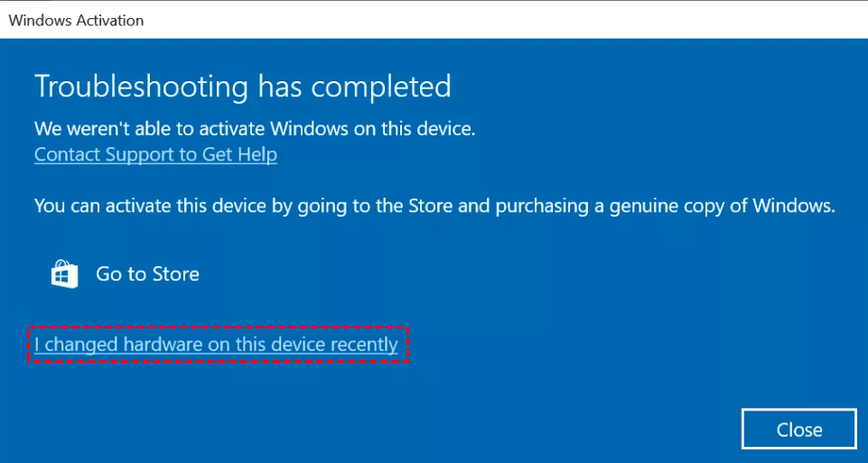868x463 pixels.
Task: Click the weren't able to activate Windows message
Action: 254,128
